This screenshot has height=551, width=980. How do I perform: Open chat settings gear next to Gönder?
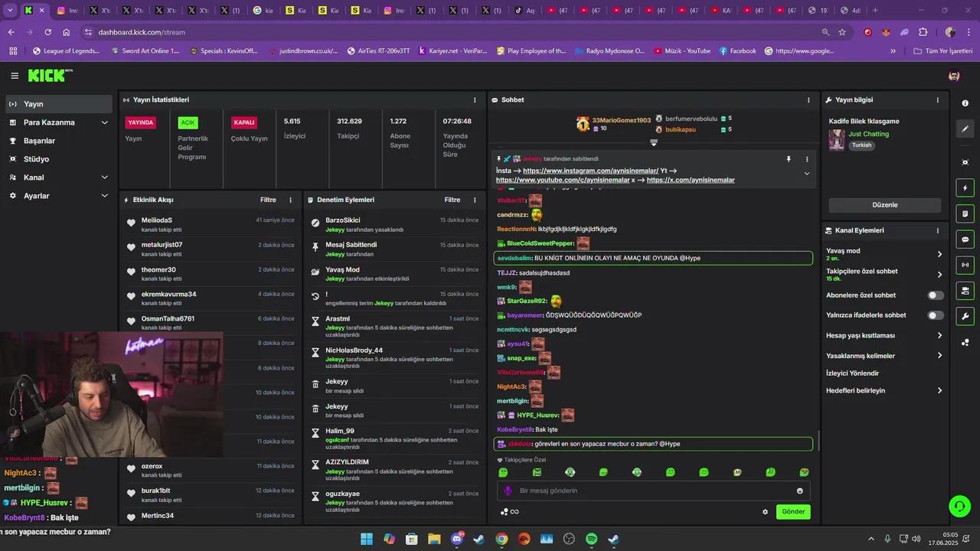click(x=765, y=512)
